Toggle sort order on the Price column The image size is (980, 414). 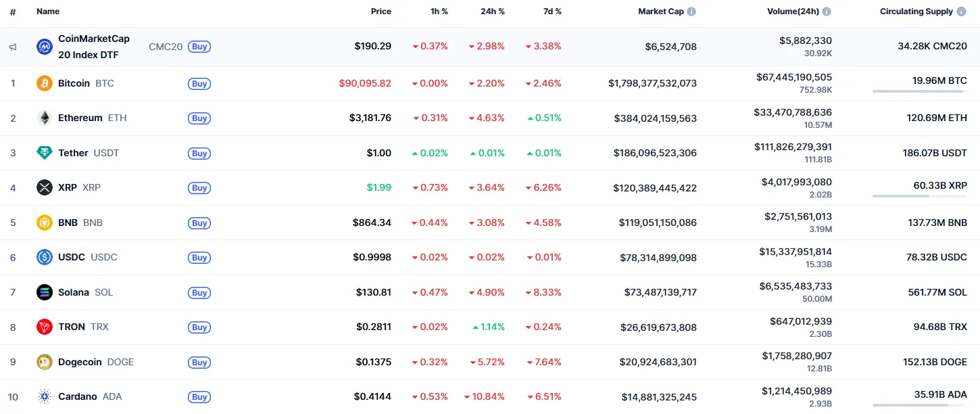click(381, 11)
